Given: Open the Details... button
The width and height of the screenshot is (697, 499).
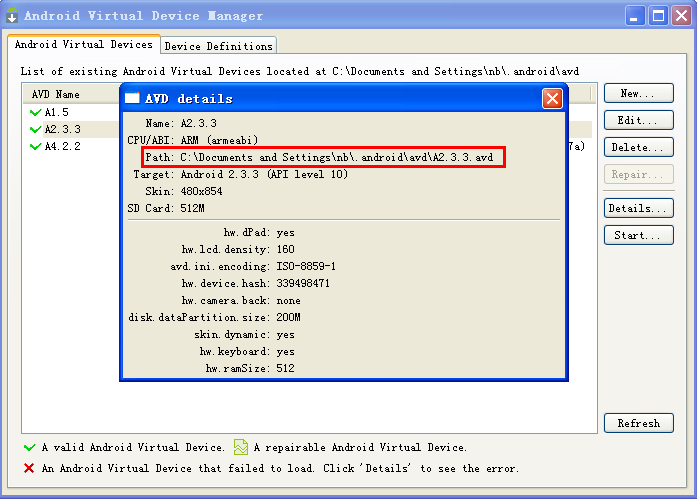Looking at the screenshot, I should pos(639,208).
